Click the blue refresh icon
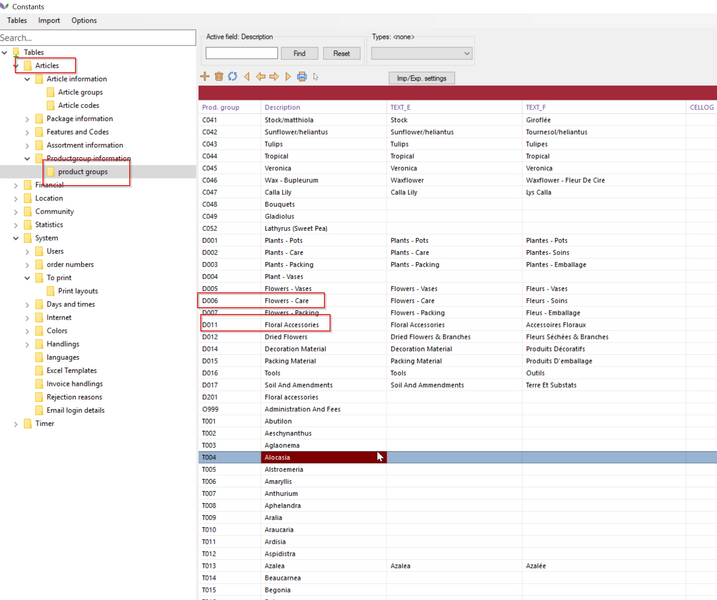The height and width of the screenshot is (600, 717). click(232, 77)
